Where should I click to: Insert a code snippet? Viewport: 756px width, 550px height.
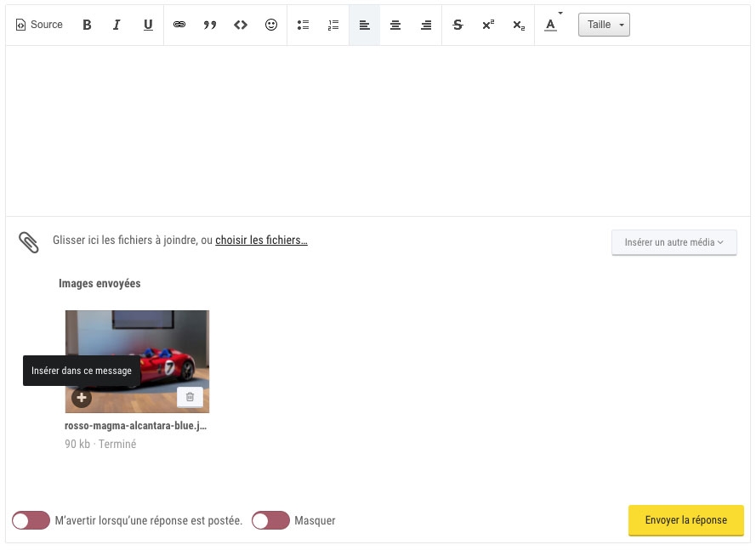pyautogui.click(x=240, y=25)
